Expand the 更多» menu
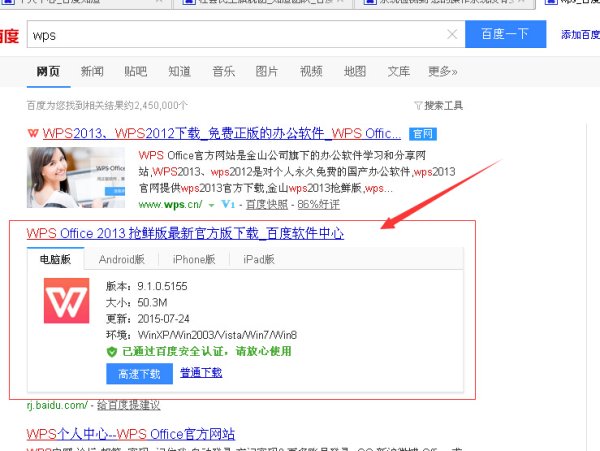600x451 pixels. click(x=443, y=72)
